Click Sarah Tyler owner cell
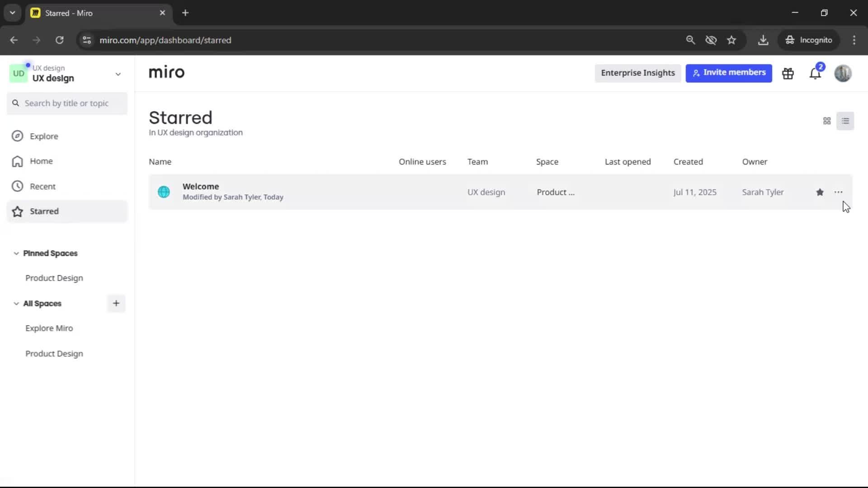This screenshot has width=868, height=488. pyautogui.click(x=763, y=192)
